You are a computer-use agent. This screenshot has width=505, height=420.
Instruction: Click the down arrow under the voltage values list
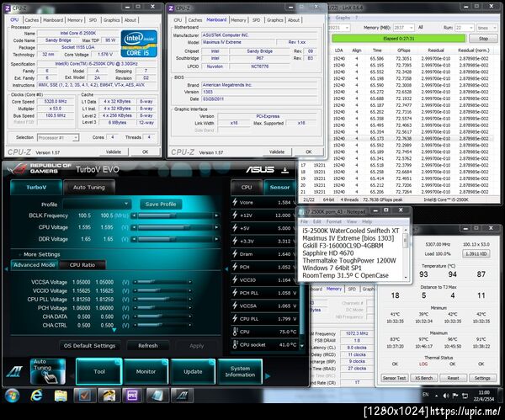click(114, 331)
